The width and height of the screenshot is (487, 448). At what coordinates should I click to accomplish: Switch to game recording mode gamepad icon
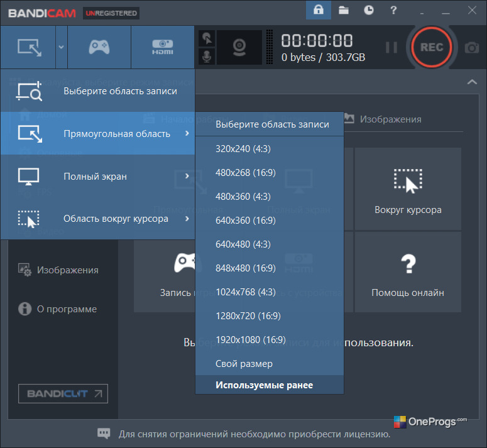click(99, 47)
